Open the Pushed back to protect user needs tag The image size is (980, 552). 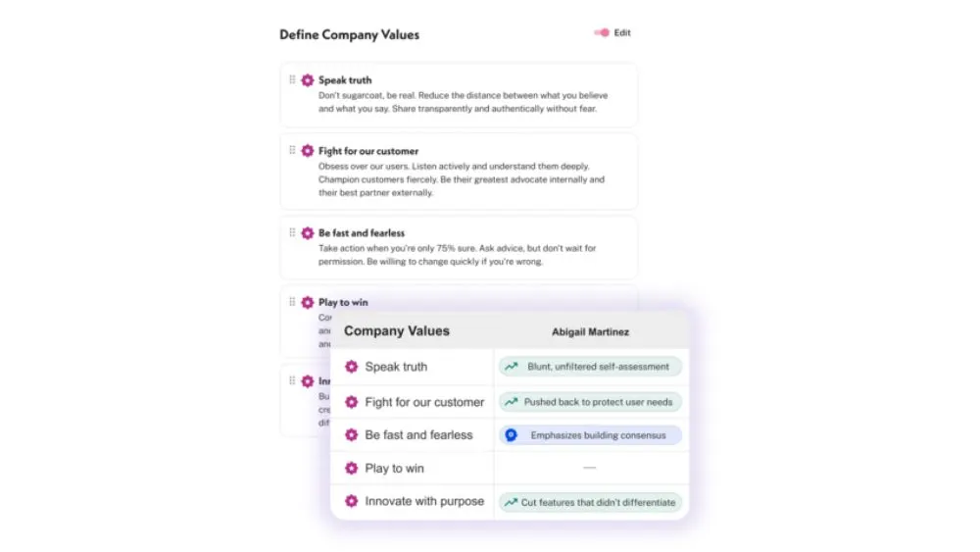(x=590, y=402)
